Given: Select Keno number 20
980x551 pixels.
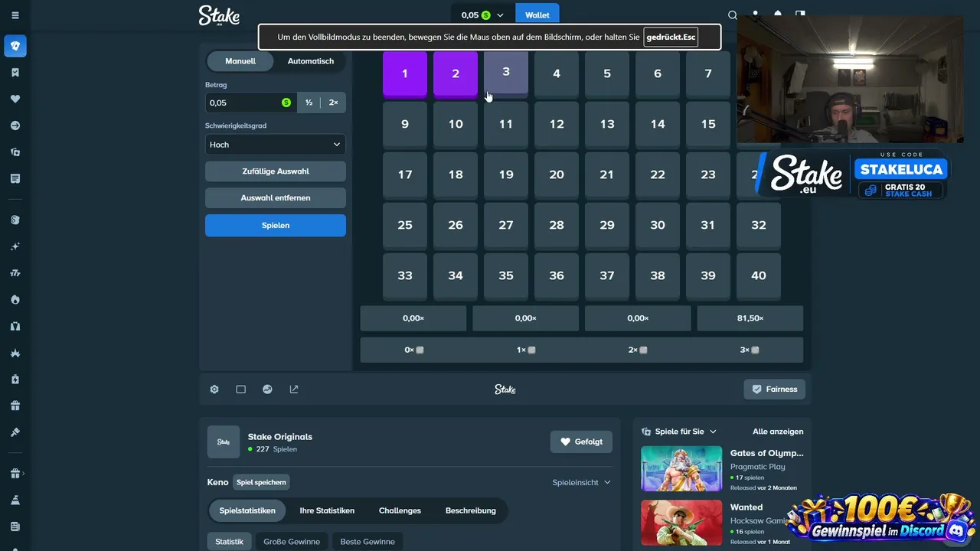Looking at the screenshot, I should pyautogui.click(x=557, y=175).
